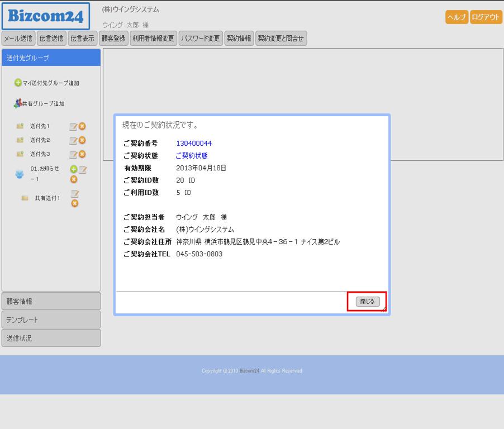504x429 pixels.
Task: Click the edit icon for 01.お知らせ-1
Action: tap(83, 169)
